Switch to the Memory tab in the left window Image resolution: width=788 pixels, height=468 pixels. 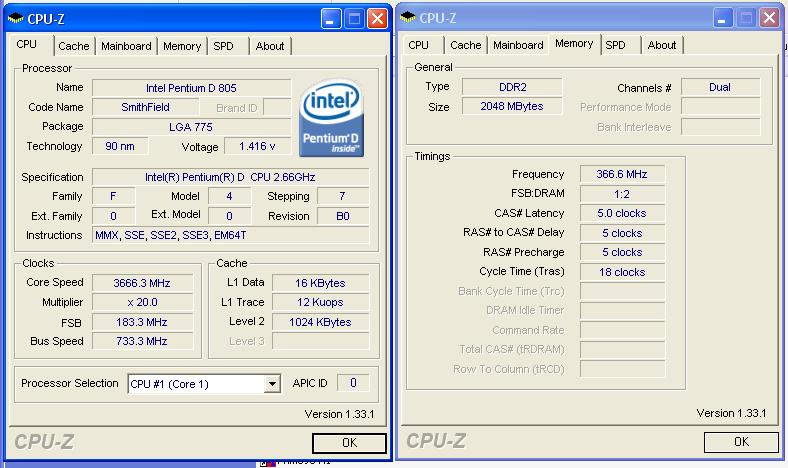coord(182,46)
